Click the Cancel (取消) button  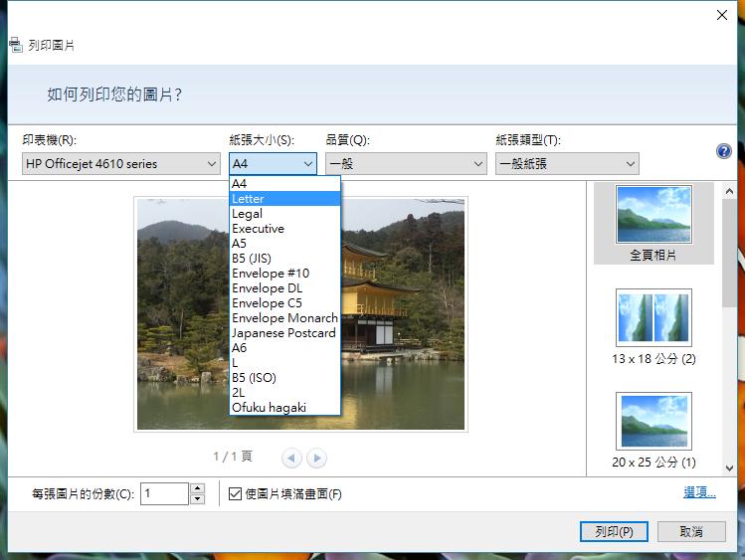(x=691, y=532)
